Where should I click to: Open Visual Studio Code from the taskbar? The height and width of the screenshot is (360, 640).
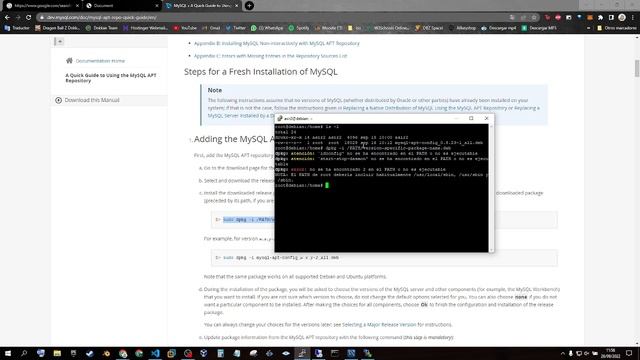[x=155, y=353]
